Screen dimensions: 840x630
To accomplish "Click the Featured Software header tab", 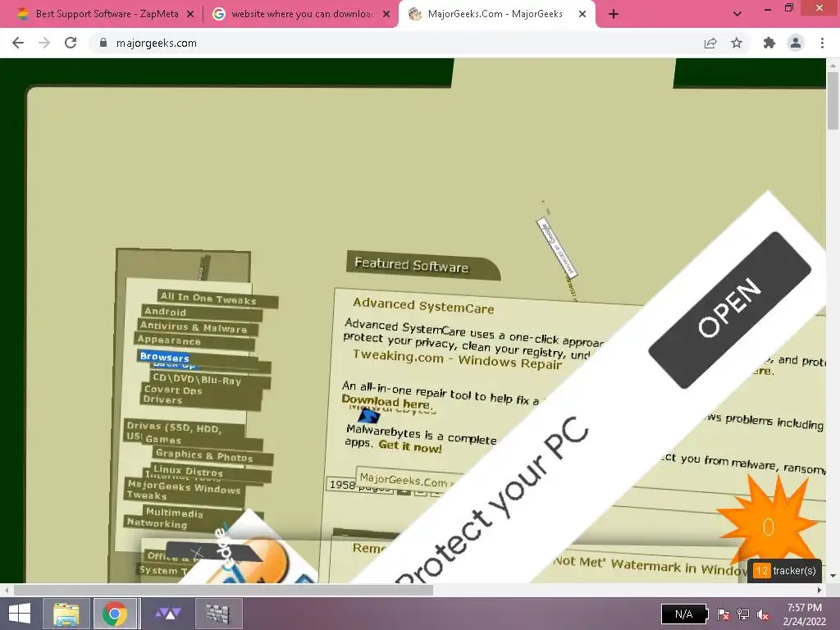I will pos(422,266).
